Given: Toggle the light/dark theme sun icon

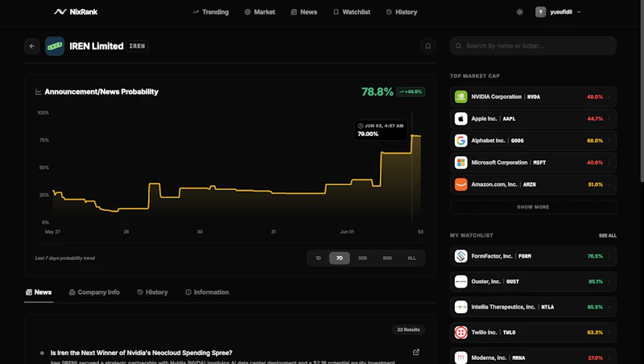Looking at the screenshot, I should [x=519, y=12].
